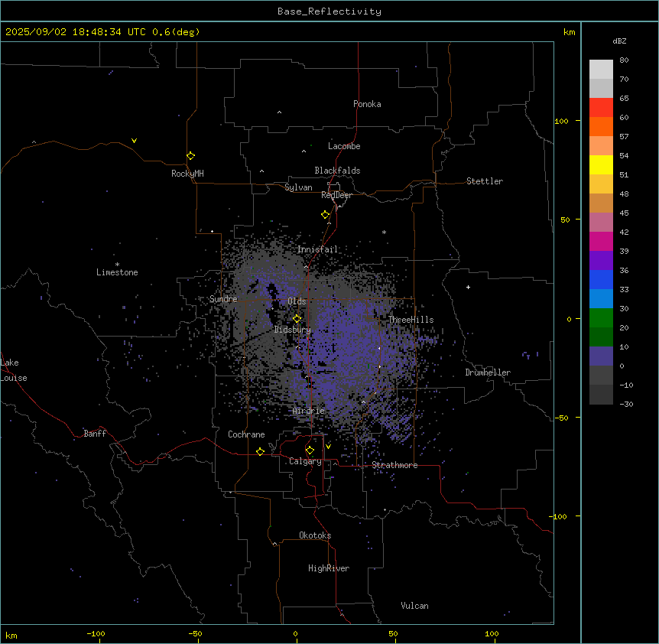Click the pink 42-45 dBZ legend swatch
Viewport: 659px width, 644px height.
[601, 223]
